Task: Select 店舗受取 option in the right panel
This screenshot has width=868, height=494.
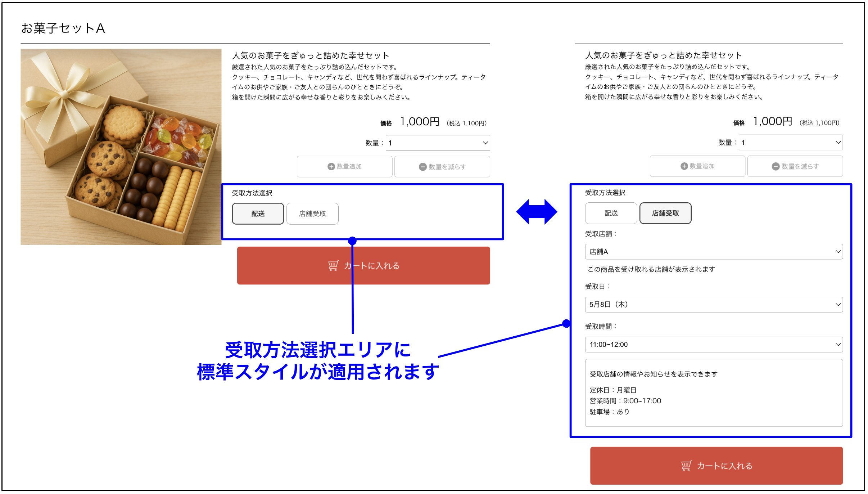Action: 665,213
